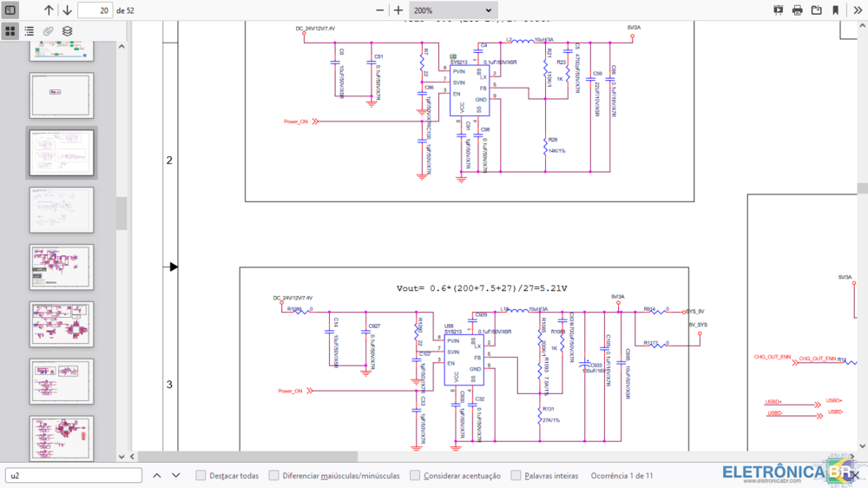
Task: Click the row number 2 marker
Action: 169,160
